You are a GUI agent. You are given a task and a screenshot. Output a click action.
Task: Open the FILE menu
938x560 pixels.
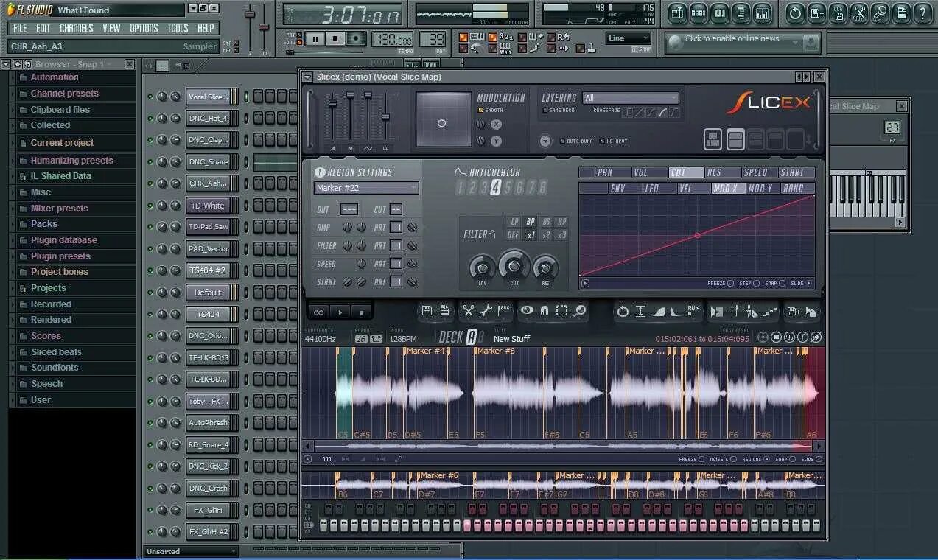20,28
